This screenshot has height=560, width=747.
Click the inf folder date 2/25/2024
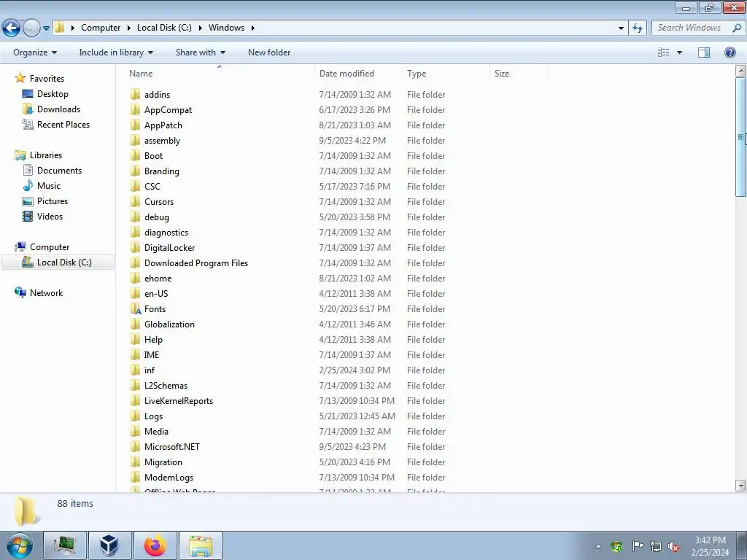click(x=355, y=370)
